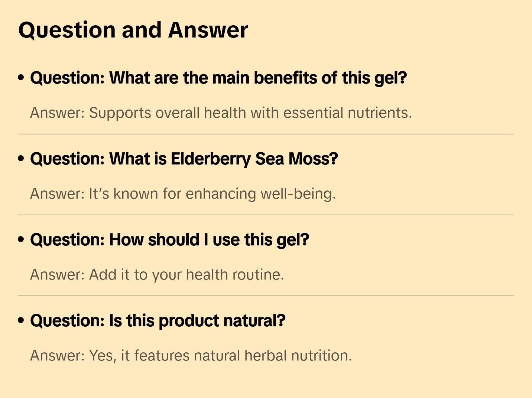Click the bullet beside 'How should I use this gel?'

(21, 239)
